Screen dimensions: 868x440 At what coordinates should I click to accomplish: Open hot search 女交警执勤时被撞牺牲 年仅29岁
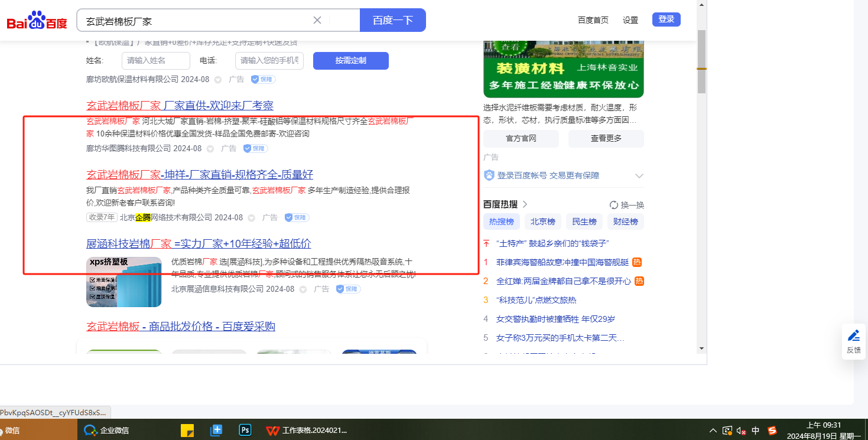pos(555,319)
